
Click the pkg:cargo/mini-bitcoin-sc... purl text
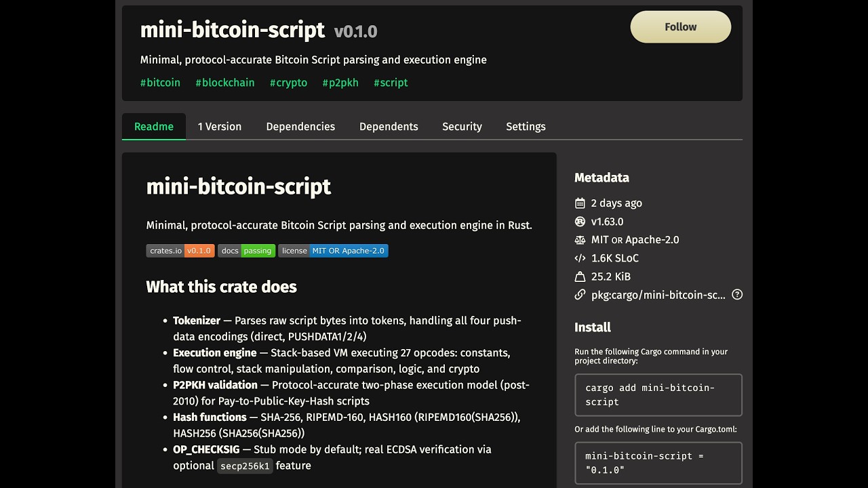(x=658, y=295)
